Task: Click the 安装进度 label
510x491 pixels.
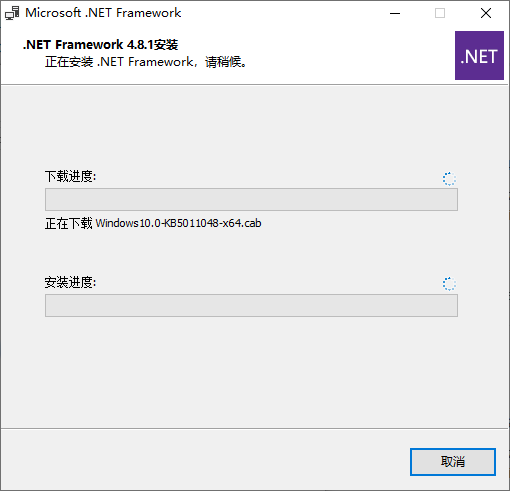Action: [x=70, y=282]
